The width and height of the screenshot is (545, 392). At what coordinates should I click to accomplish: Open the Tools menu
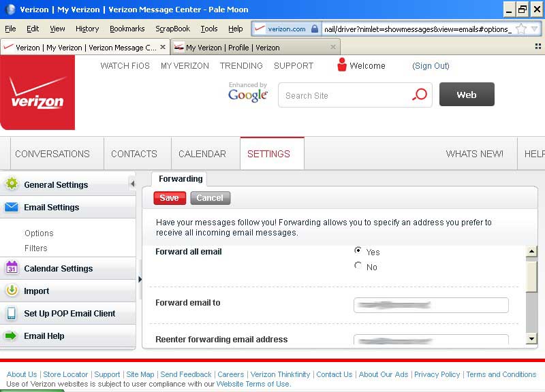209,29
